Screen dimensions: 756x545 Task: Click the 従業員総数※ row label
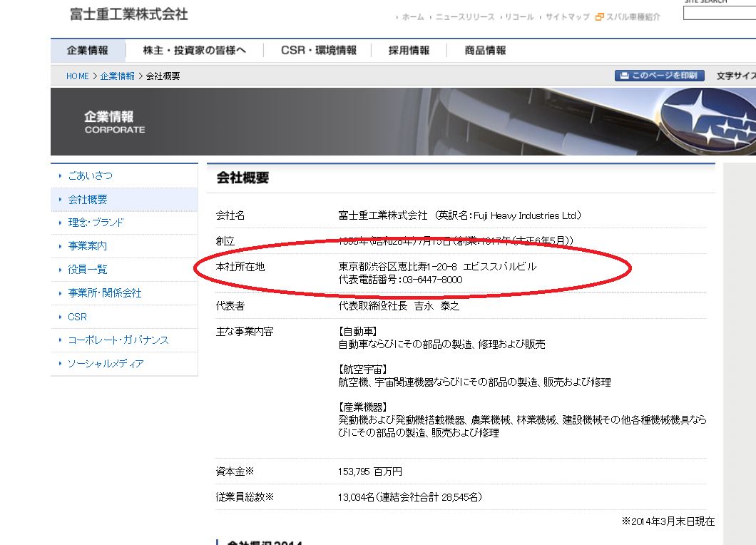pos(245,496)
